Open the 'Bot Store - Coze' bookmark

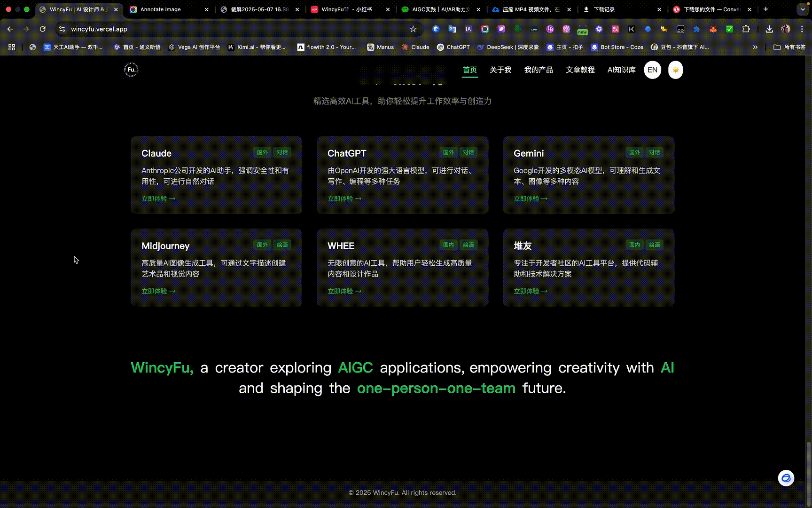point(617,47)
